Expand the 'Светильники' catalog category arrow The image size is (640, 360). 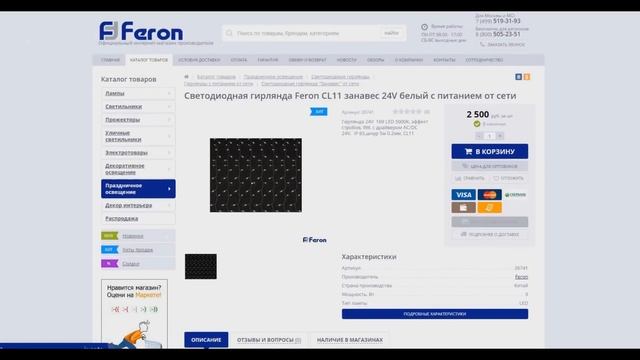169,107
